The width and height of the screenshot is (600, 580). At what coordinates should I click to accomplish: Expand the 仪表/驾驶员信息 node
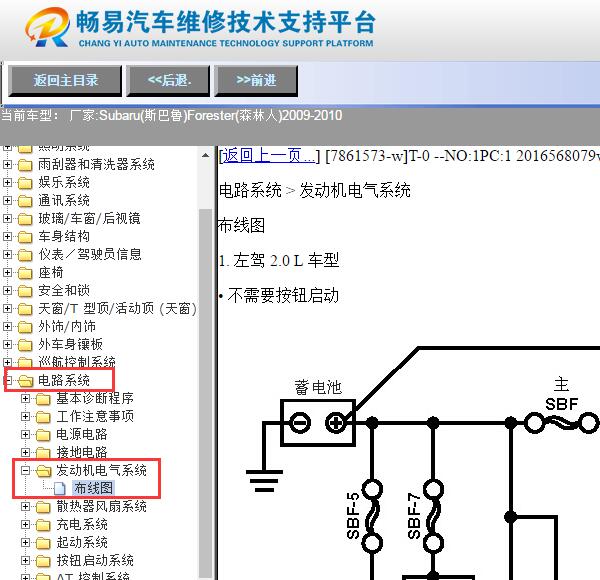pyautogui.click(x=7, y=254)
